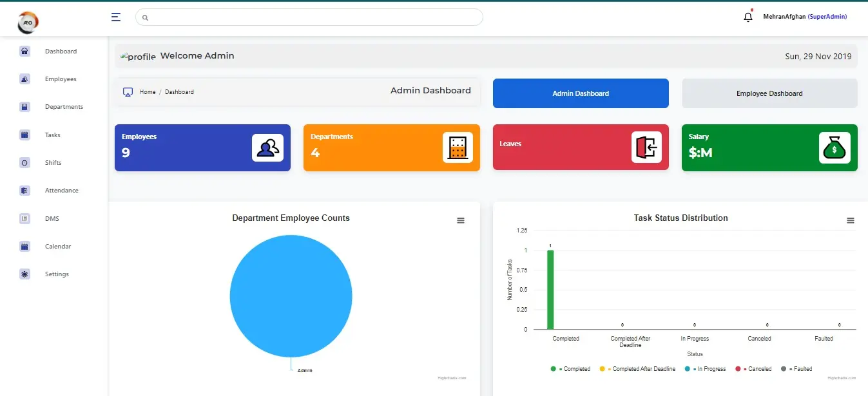
Task: Open Tasks from the sidebar menu
Action: click(x=52, y=135)
